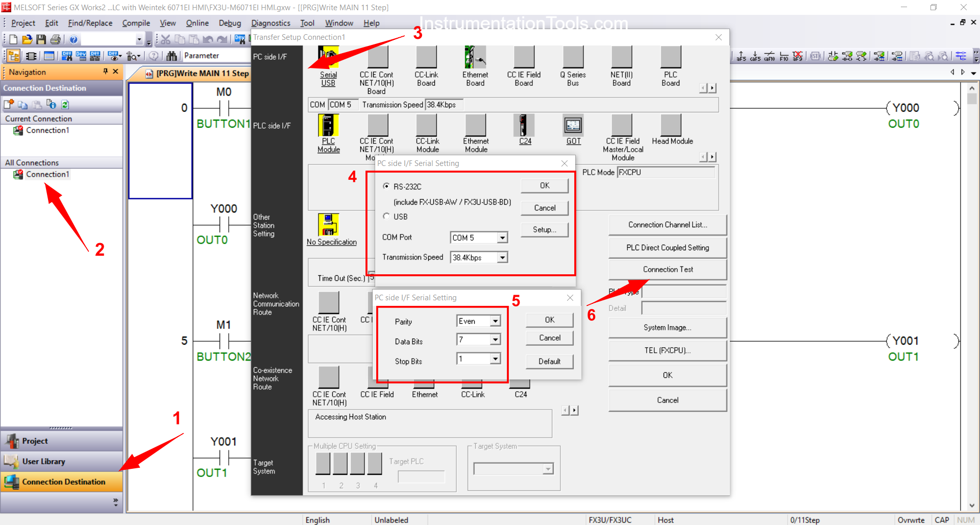Open the Diagnostics menu
The width and height of the screenshot is (980, 525).
(271, 23)
